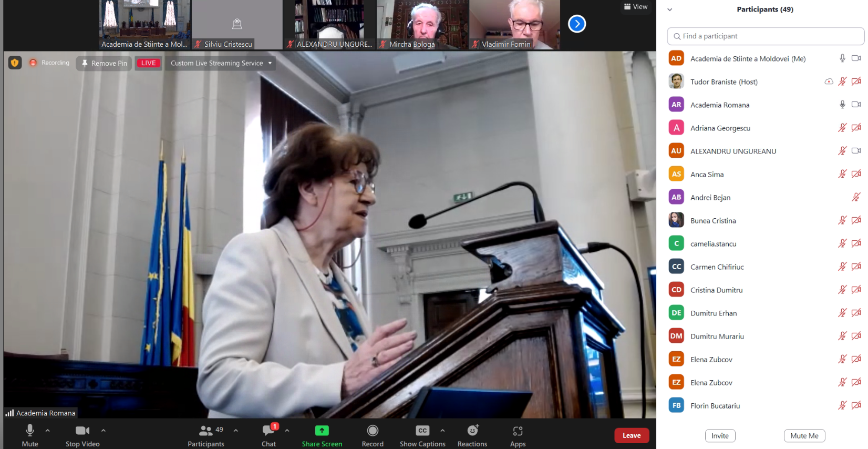
Task: Select Silviu Cristescu video thumbnail
Action: (x=237, y=25)
